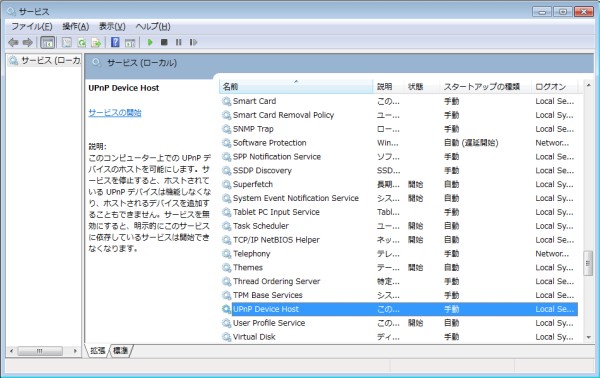Select the User Profile Service row
The image size is (600, 378).
coord(399,323)
